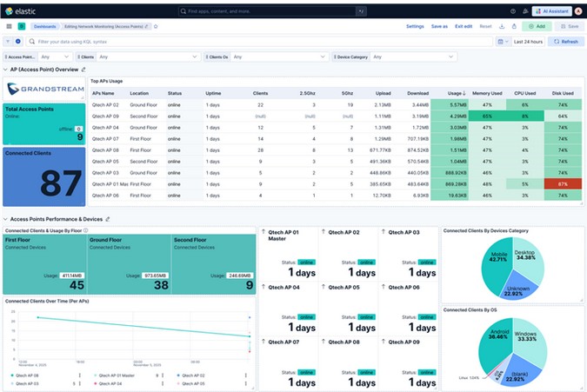Viewport: 587px width, 392px height.
Task: Click the Connected Clients 87 metric panel
Action: (44, 176)
